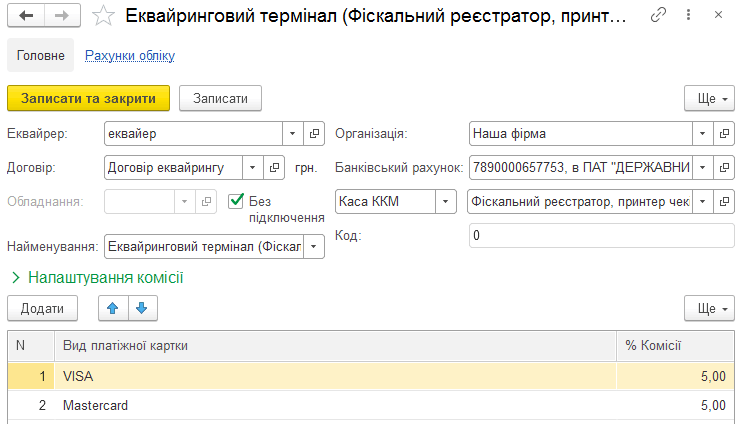Open the vertical three-dots menu
This screenshot has width=740, height=424.
pyautogui.click(x=689, y=15)
